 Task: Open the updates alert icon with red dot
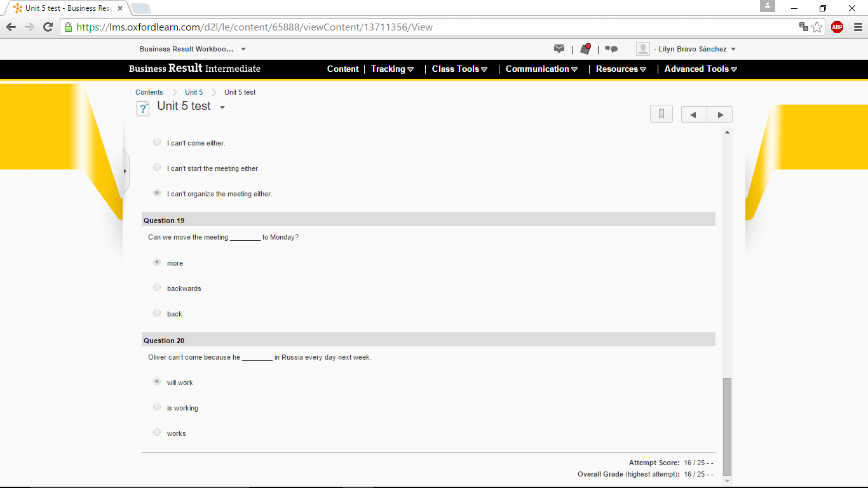(585, 49)
